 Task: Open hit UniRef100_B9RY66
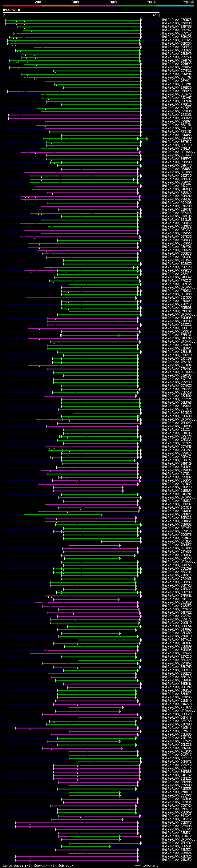[177, 26]
